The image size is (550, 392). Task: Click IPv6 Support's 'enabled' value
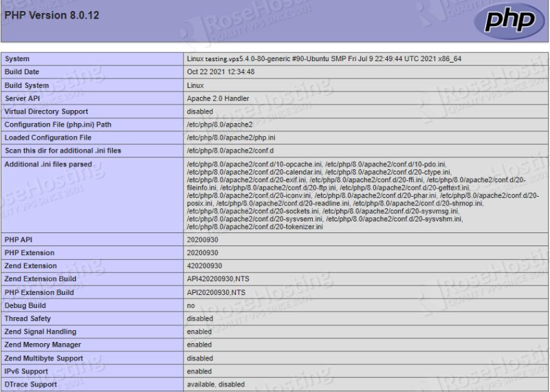pyautogui.click(x=199, y=371)
